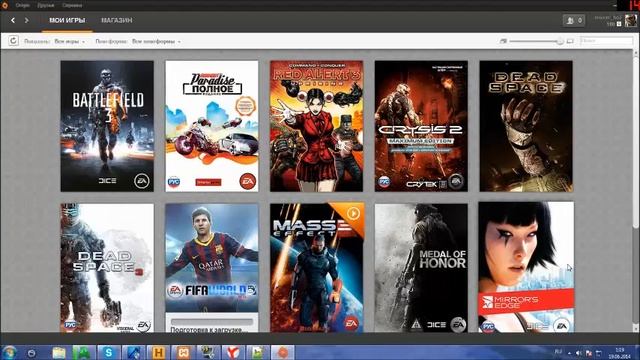Click the play badge on Mass Effect
The image size is (640, 360).
353,213
